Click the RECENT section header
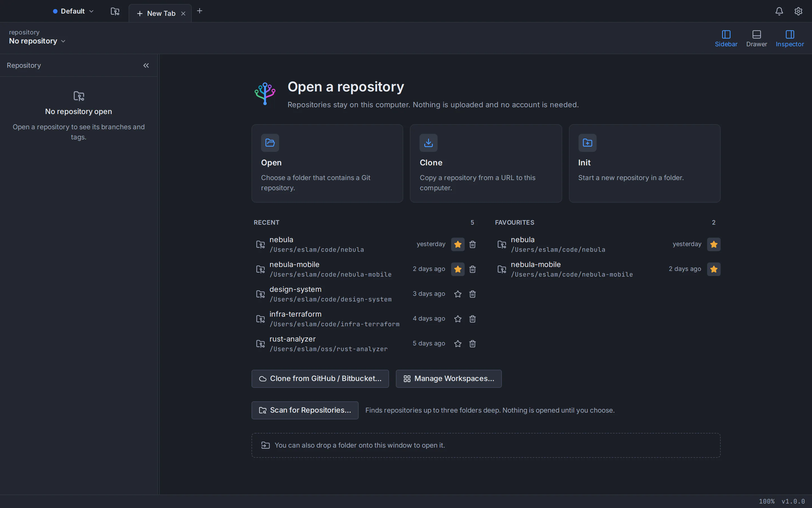The height and width of the screenshot is (508, 812). click(x=266, y=222)
